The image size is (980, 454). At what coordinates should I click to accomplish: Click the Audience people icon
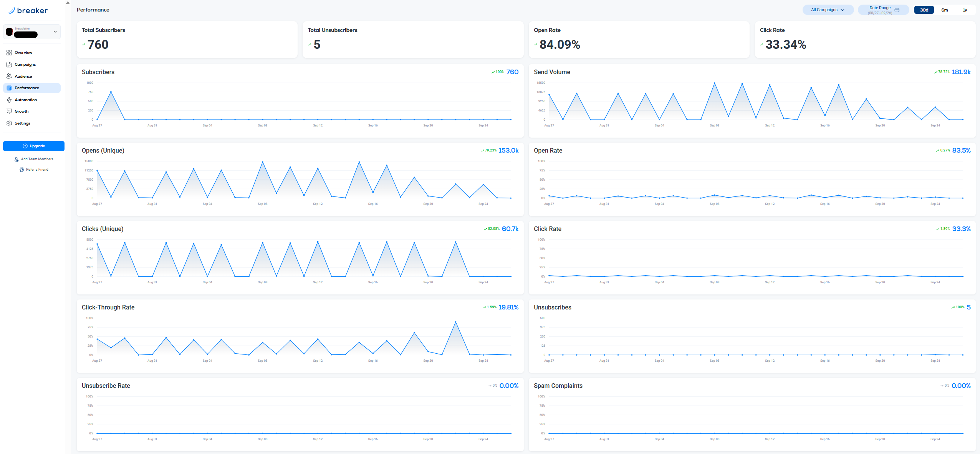point(9,76)
